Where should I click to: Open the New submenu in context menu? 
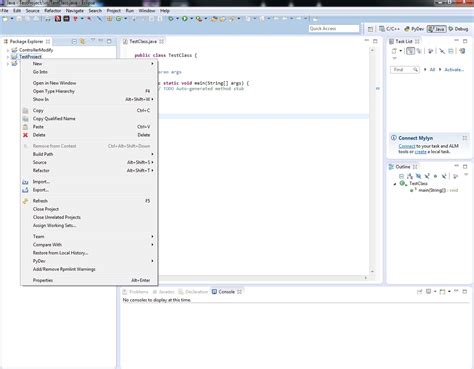click(90, 64)
